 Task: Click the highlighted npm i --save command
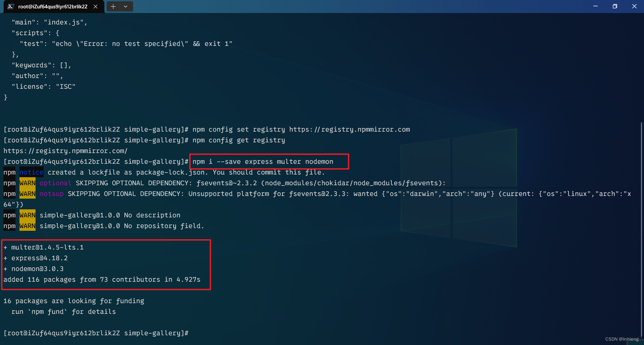pos(263,162)
